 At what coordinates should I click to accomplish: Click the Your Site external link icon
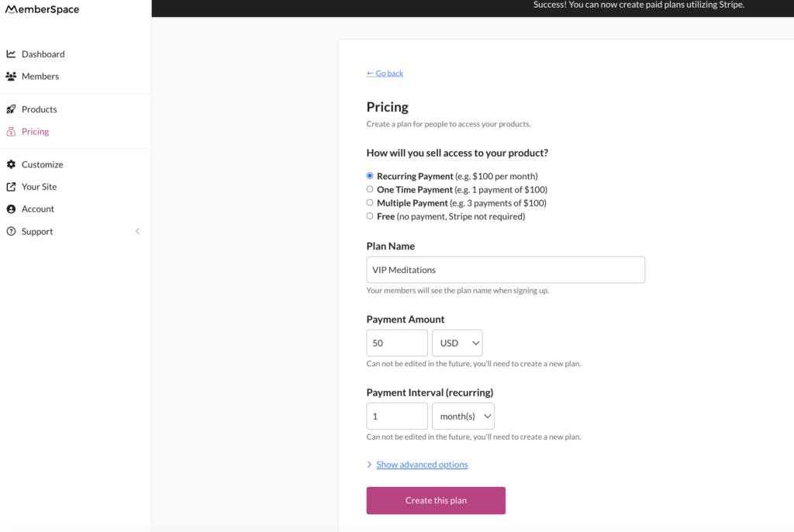pos(11,187)
